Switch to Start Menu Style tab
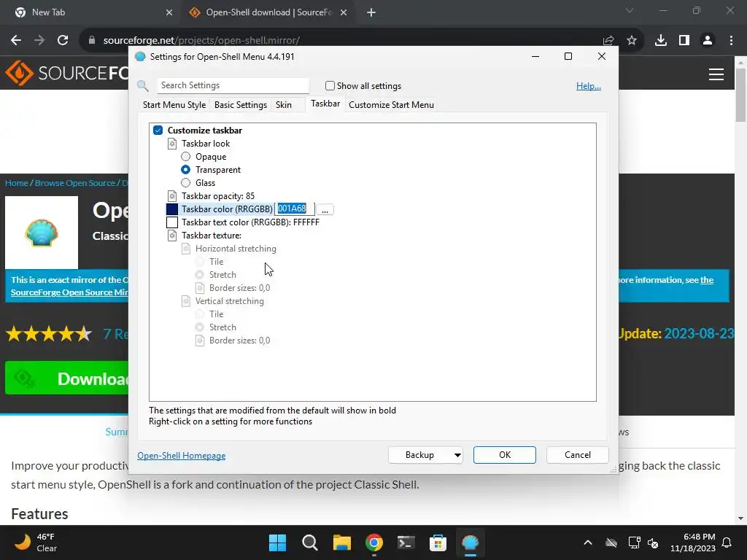The height and width of the screenshot is (560, 747). click(x=174, y=105)
